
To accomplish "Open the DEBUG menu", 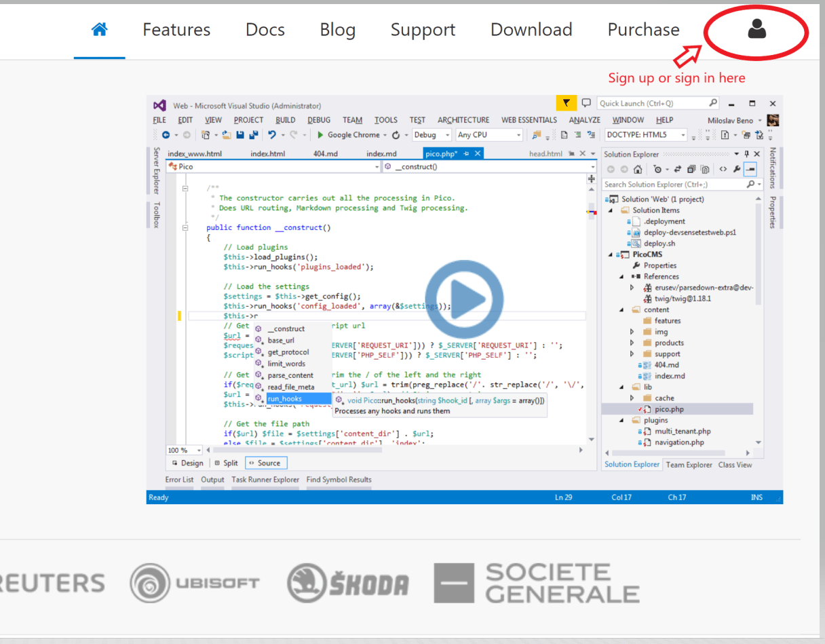I will coord(319,120).
